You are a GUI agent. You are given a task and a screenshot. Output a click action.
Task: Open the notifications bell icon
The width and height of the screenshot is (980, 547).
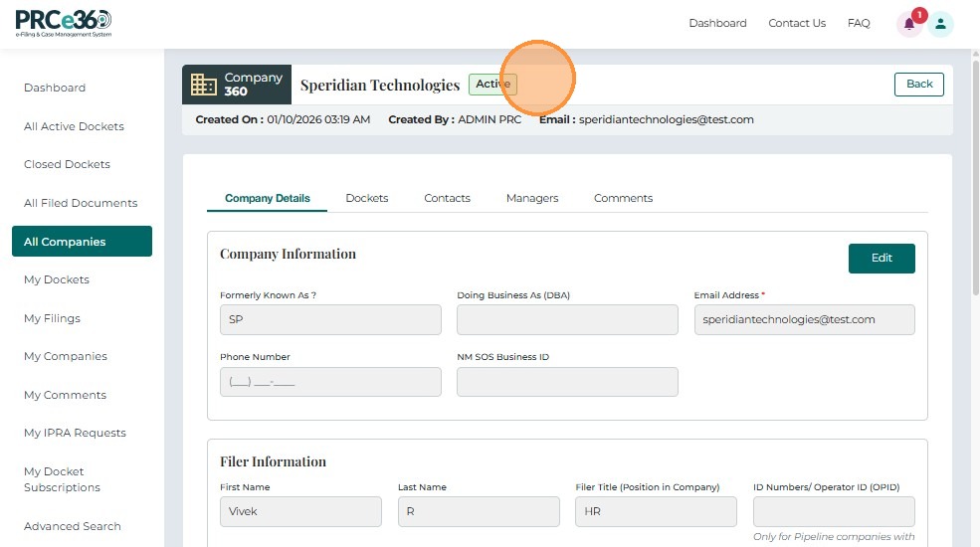908,25
